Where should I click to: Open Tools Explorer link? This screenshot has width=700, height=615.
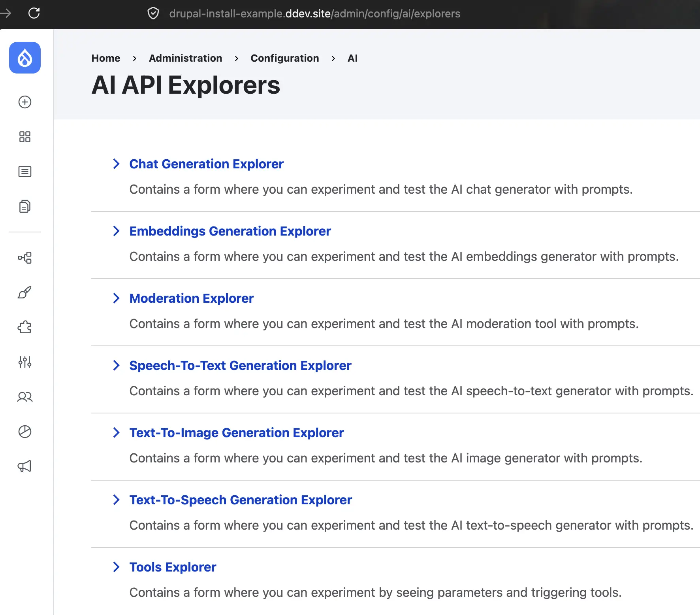coord(173,567)
